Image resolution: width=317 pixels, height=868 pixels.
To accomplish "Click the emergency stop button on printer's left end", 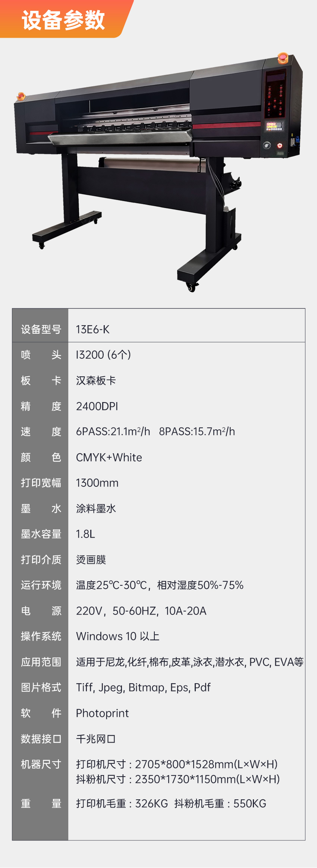I will point(21,96).
